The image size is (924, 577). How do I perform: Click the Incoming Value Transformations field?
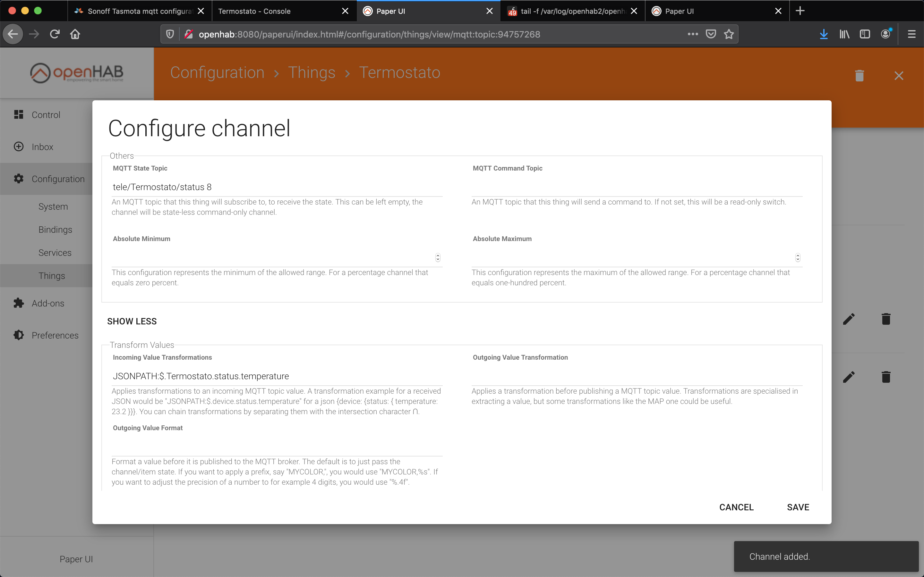(277, 376)
